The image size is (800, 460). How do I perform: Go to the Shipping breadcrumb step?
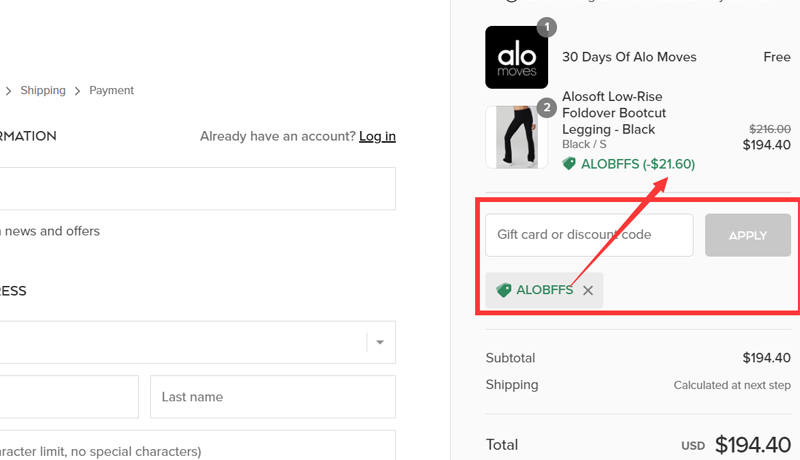pos(43,91)
